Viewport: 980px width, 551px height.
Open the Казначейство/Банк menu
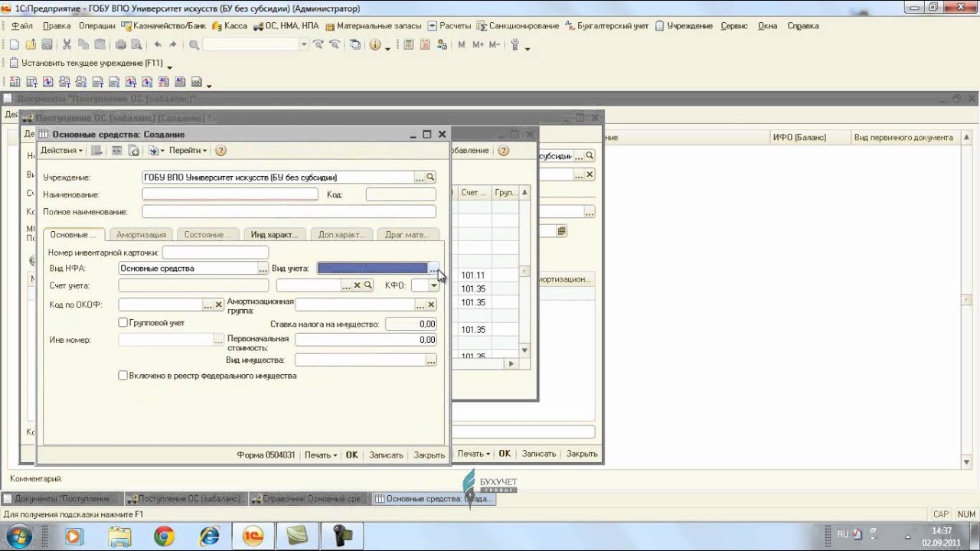164,25
